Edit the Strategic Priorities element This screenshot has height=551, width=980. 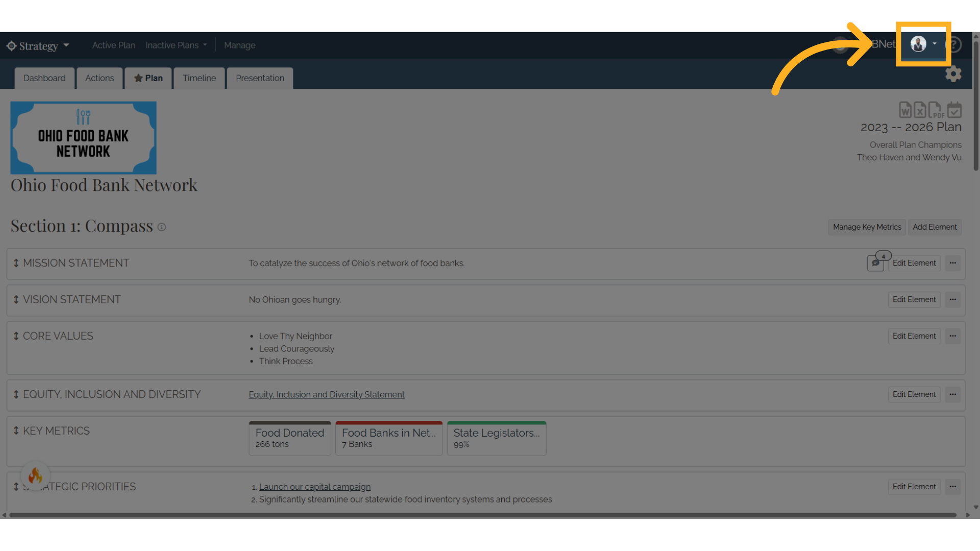[x=914, y=487]
